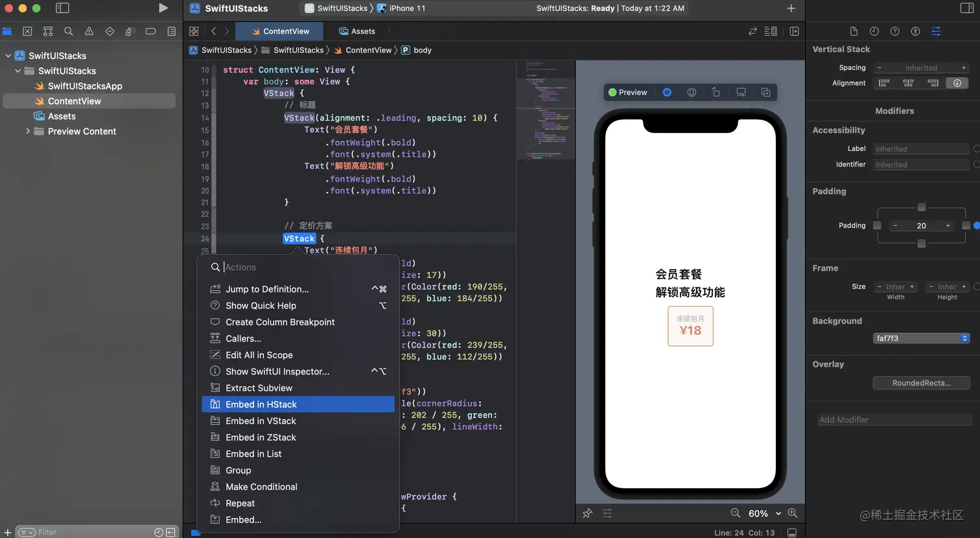Select inherited alignment button
This screenshot has height=538, width=980.
tap(957, 83)
